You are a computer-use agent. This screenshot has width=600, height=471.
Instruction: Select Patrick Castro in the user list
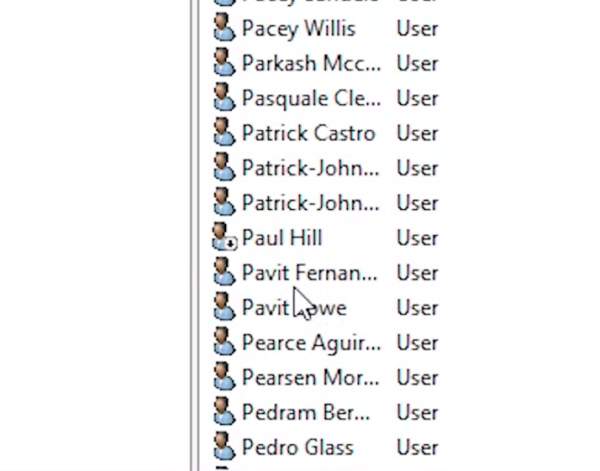tap(309, 134)
